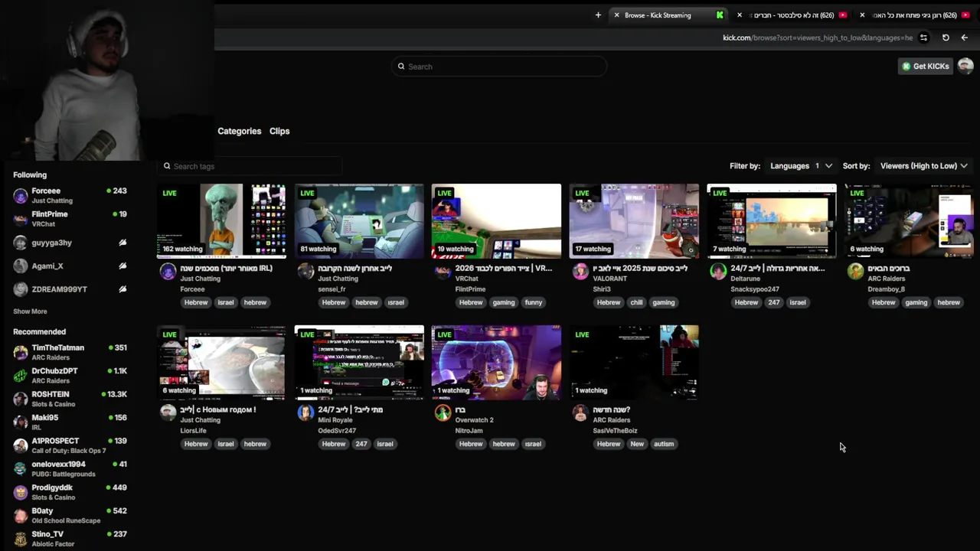Click the site settings icon in address bar

pos(923,37)
